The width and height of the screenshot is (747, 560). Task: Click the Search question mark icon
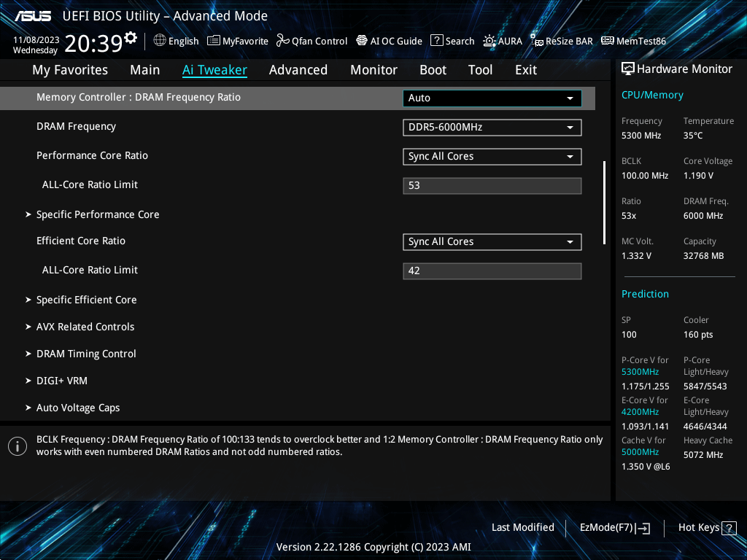click(436, 41)
